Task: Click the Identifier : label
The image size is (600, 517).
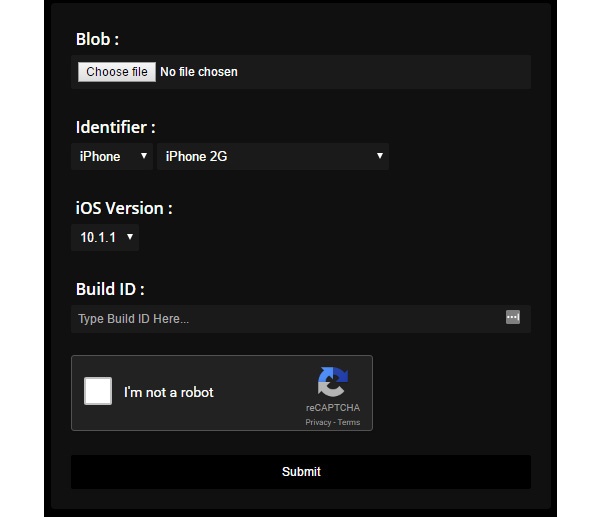Action: [x=116, y=127]
